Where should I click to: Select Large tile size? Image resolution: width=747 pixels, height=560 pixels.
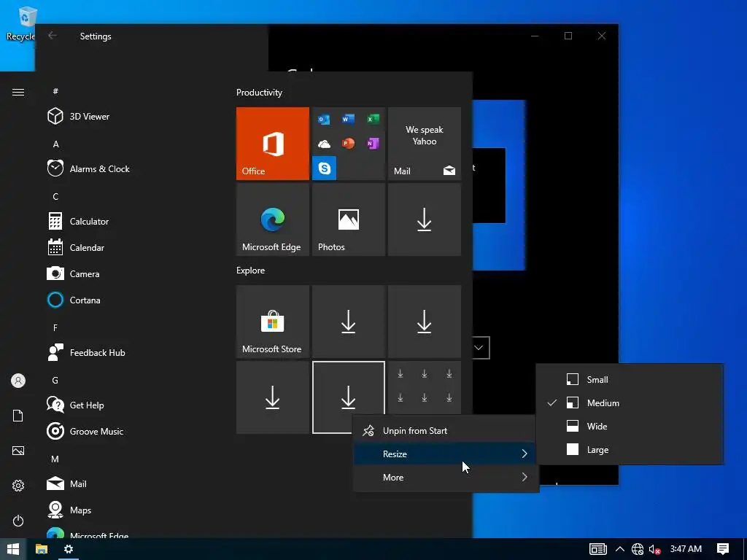[x=630, y=449]
